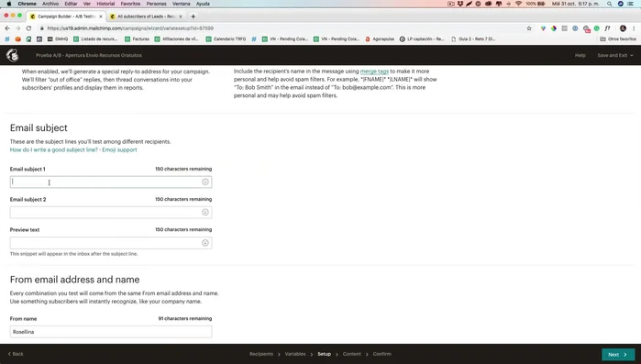Select the current Setup step
Screen dimensions: 641x364
point(325,354)
